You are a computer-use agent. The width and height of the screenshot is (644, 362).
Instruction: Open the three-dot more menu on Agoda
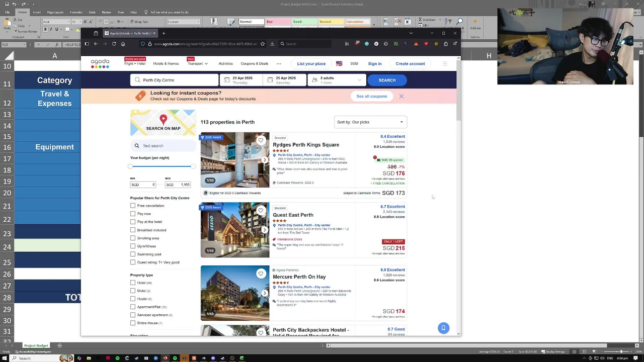(x=279, y=64)
